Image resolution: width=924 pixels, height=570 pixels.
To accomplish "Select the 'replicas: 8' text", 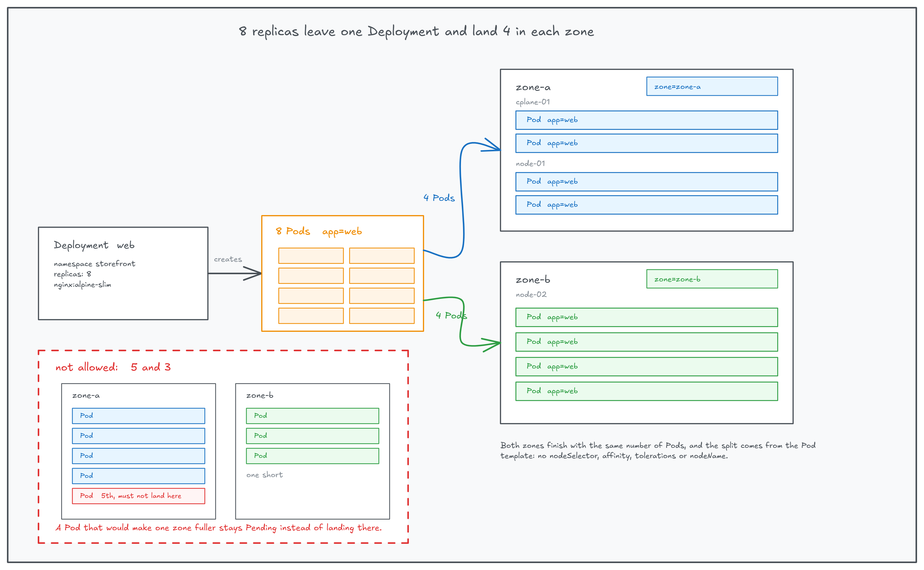I will [x=72, y=274].
